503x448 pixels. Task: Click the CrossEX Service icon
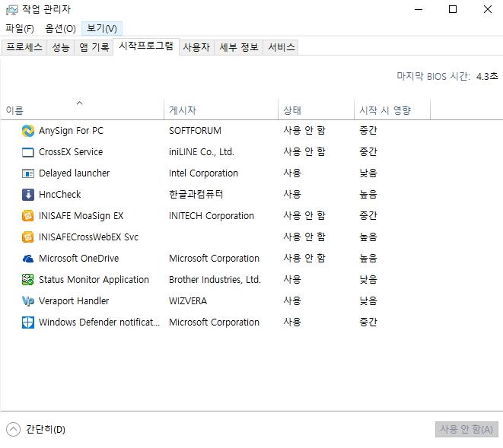coord(28,152)
